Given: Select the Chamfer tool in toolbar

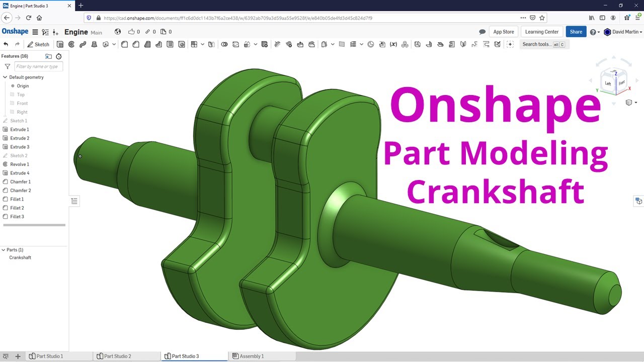Looking at the screenshot, I should [136, 44].
